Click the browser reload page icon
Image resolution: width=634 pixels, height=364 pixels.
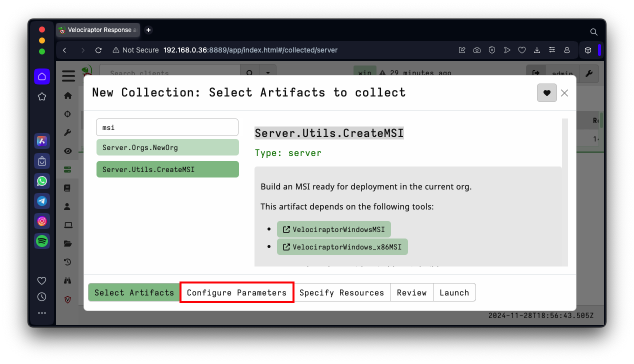tap(98, 50)
